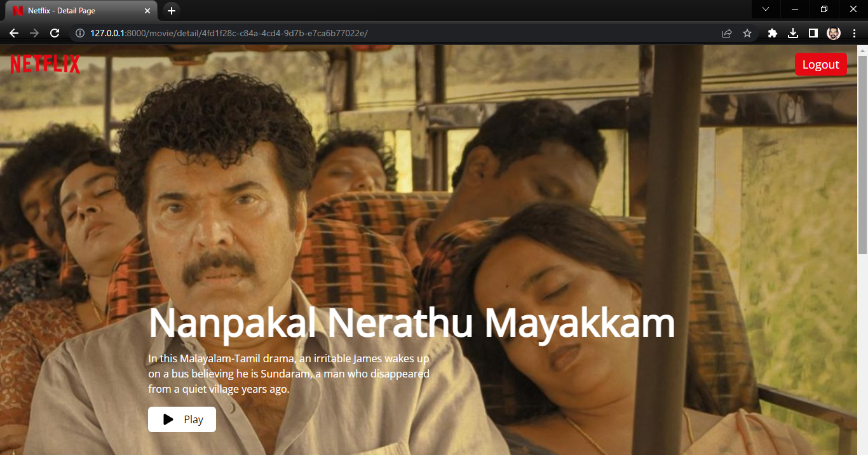868x455 pixels.
Task: Close the Netflix - Detail Page tab
Action: (x=148, y=11)
